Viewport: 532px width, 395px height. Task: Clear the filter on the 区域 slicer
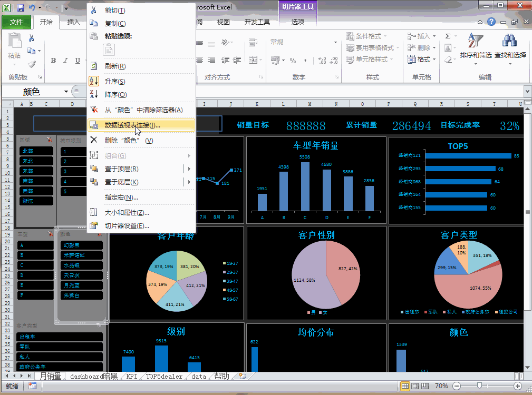(50, 140)
